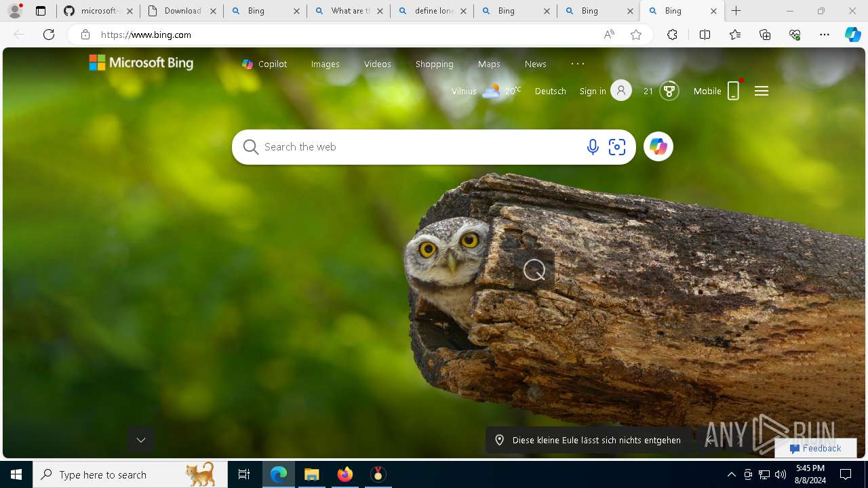
Task: Open the Collections icon
Action: tap(765, 35)
